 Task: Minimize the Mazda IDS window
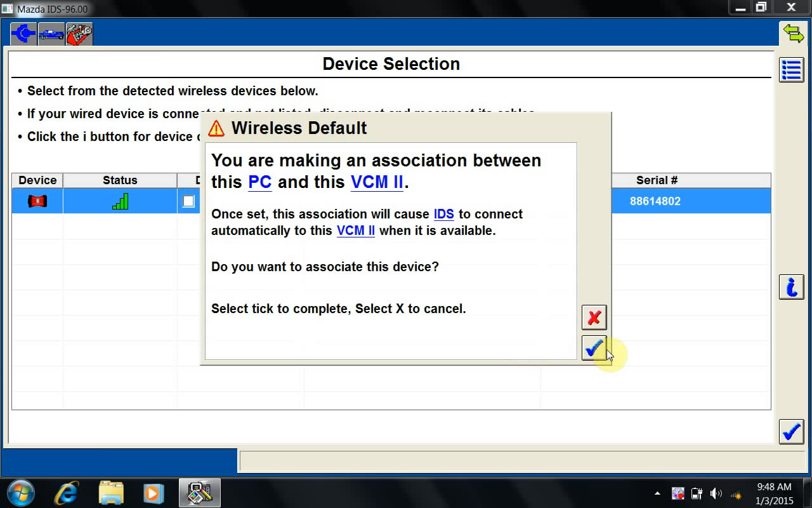739,8
